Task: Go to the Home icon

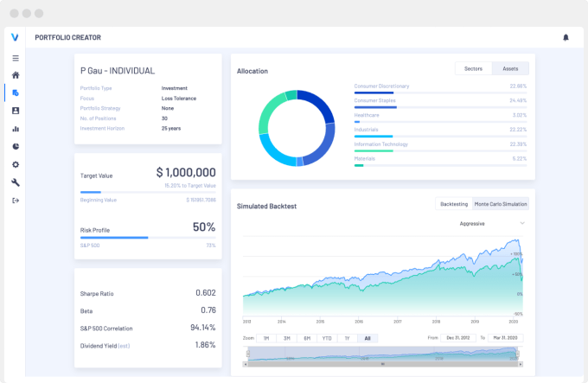Action: (16, 75)
